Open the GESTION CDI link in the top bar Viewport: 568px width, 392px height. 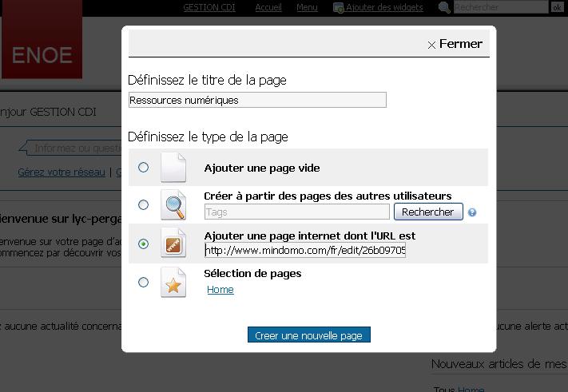209,7
